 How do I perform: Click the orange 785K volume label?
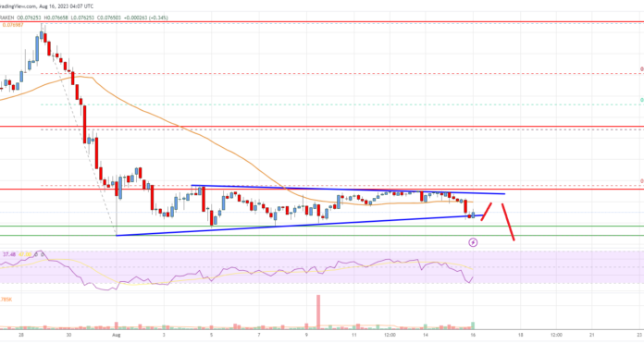pos(6,300)
